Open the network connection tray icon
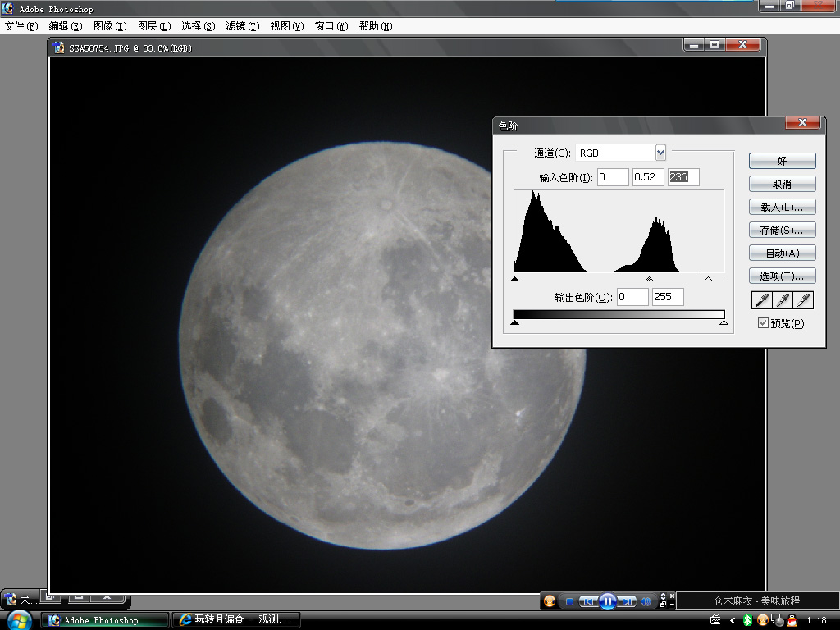This screenshot has width=840, height=630. (778, 620)
